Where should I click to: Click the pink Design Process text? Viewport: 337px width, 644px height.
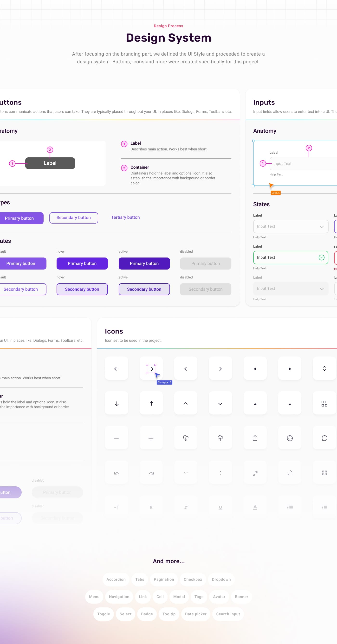168,26
